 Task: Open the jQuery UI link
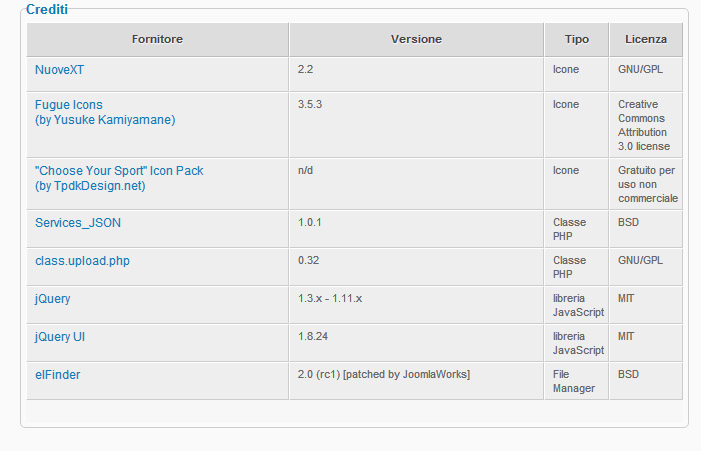[60, 337]
